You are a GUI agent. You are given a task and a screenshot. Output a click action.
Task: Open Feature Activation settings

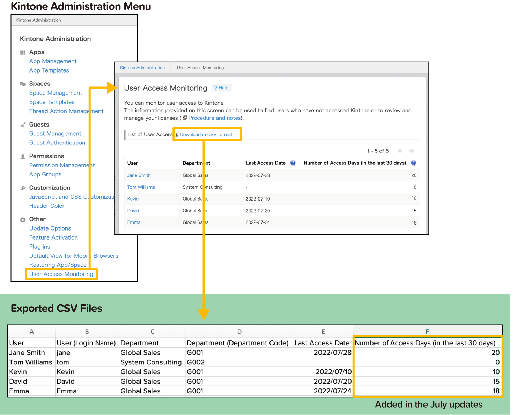point(53,237)
